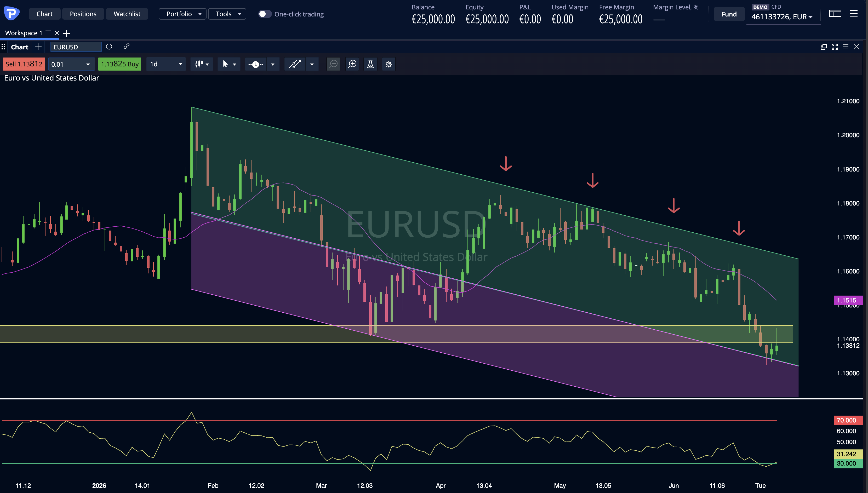Open the workspace layout icon
The image size is (868, 493).
[x=835, y=14]
